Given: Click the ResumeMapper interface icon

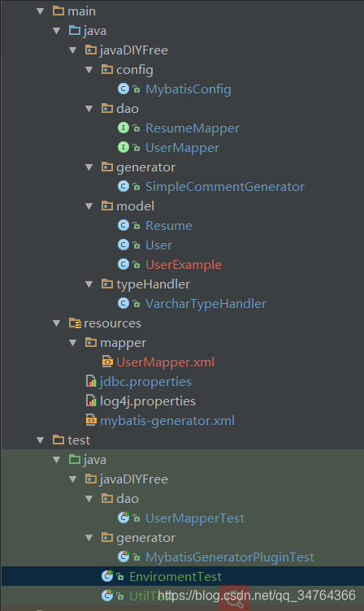Looking at the screenshot, I should coord(123,128).
